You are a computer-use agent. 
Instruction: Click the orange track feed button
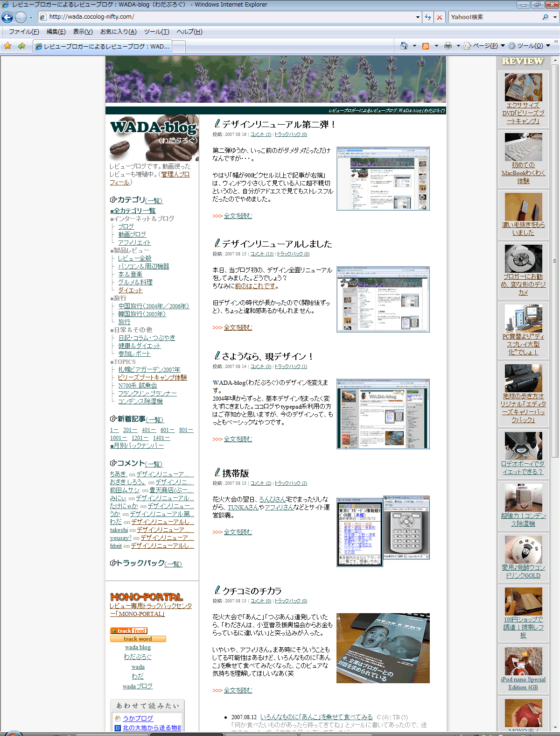129,631
